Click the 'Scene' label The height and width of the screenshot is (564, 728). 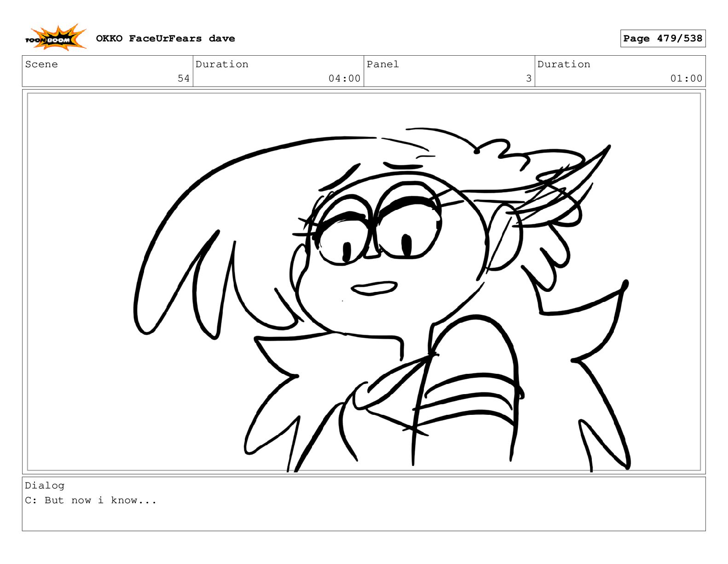click(41, 64)
